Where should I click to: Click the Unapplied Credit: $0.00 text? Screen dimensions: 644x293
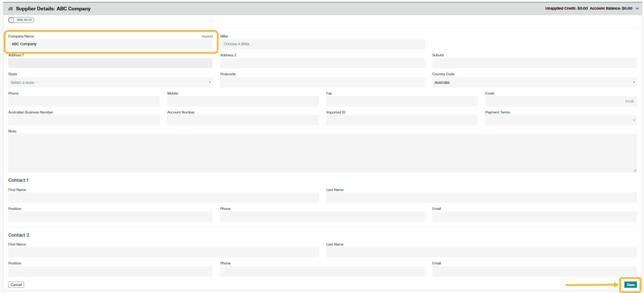click(566, 8)
